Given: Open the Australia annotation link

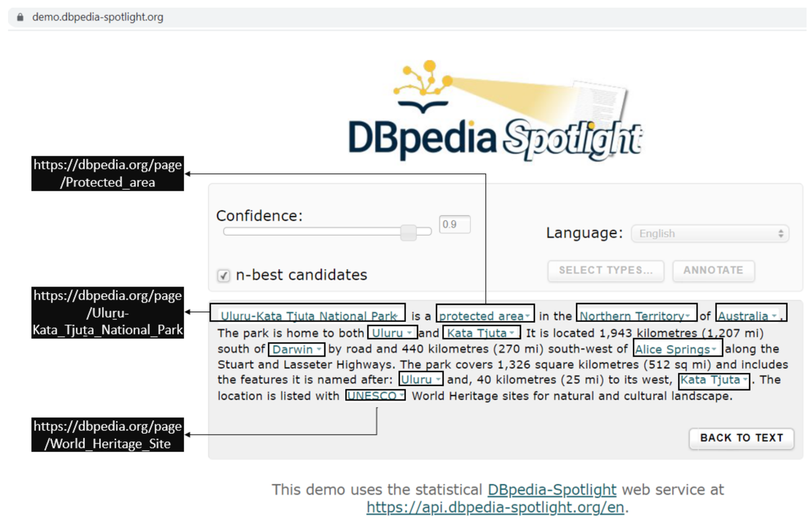Looking at the screenshot, I should (743, 316).
